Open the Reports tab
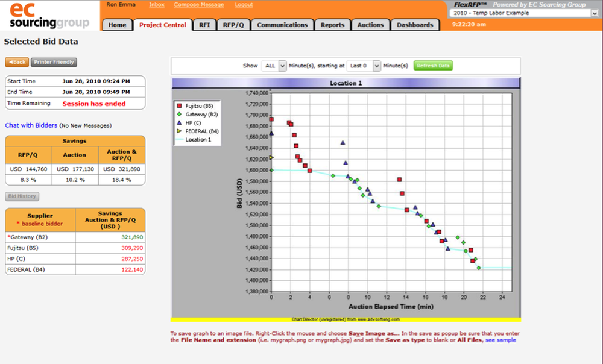Viewport: 603px width, 364px height. click(x=333, y=25)
